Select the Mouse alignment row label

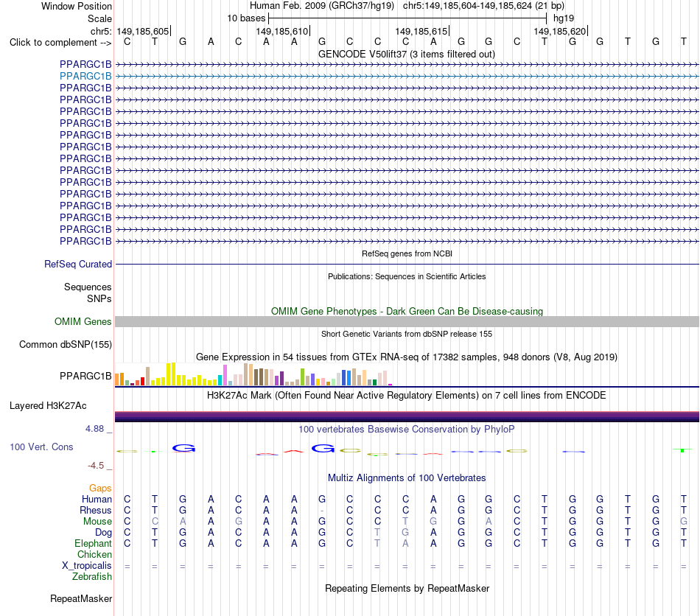pyautogui.click(x=97, y=522)
